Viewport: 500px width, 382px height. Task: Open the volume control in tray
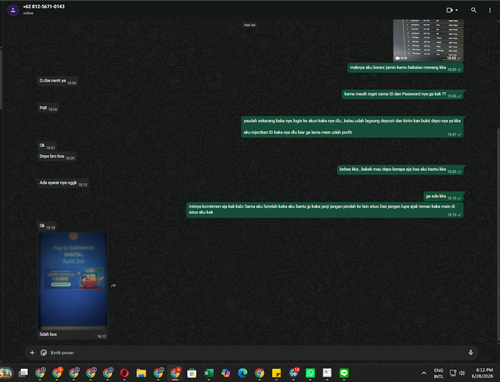pyautogui.click(x=462, y=373)
